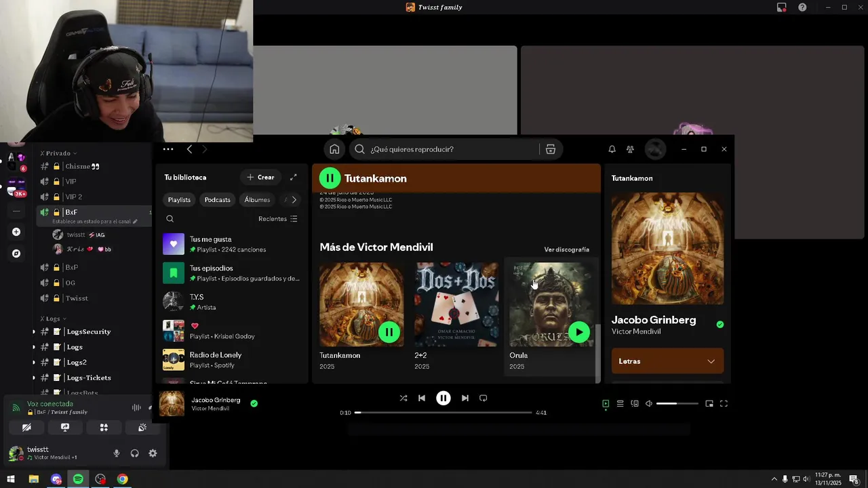Screen dimensions: 868x488
Task: Add a server in Discord
Action: (16, 232)
